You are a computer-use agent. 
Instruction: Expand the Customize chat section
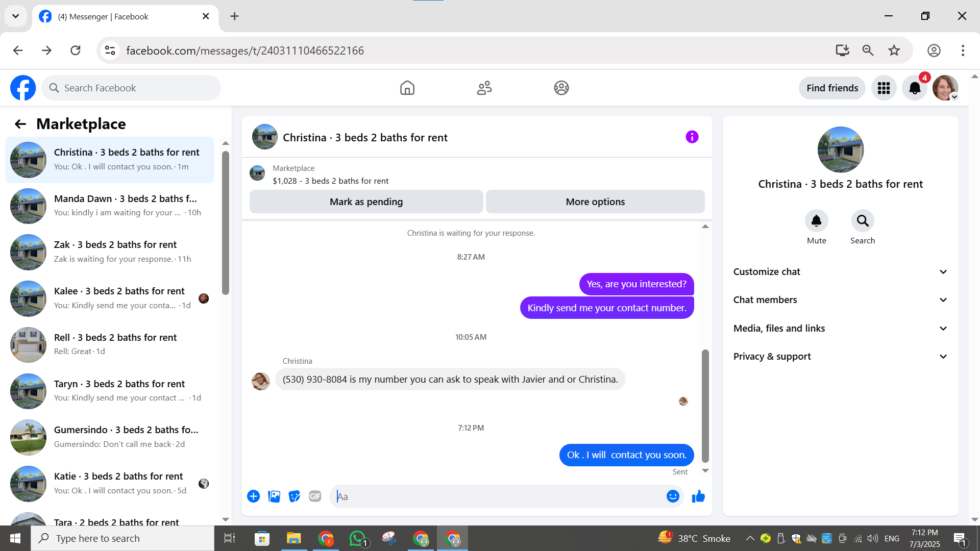pyautogui.click(x=840, y=272)
